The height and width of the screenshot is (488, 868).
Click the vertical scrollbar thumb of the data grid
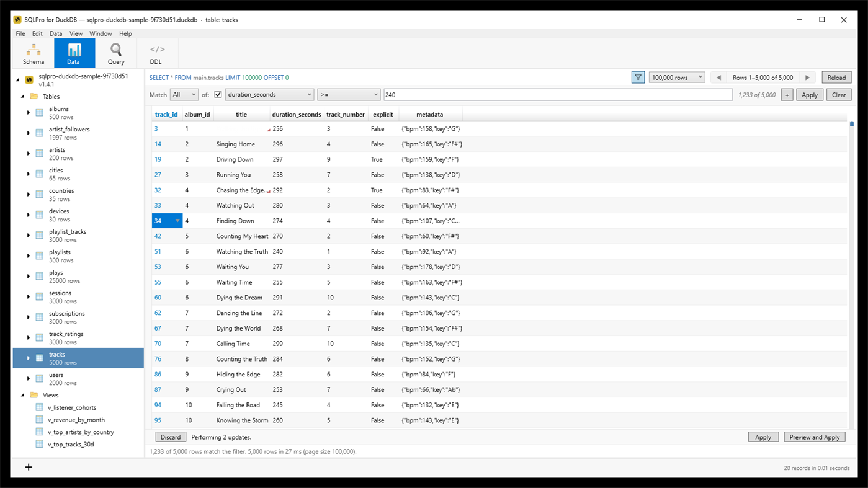pyautogui.click(x=852, y=125)
